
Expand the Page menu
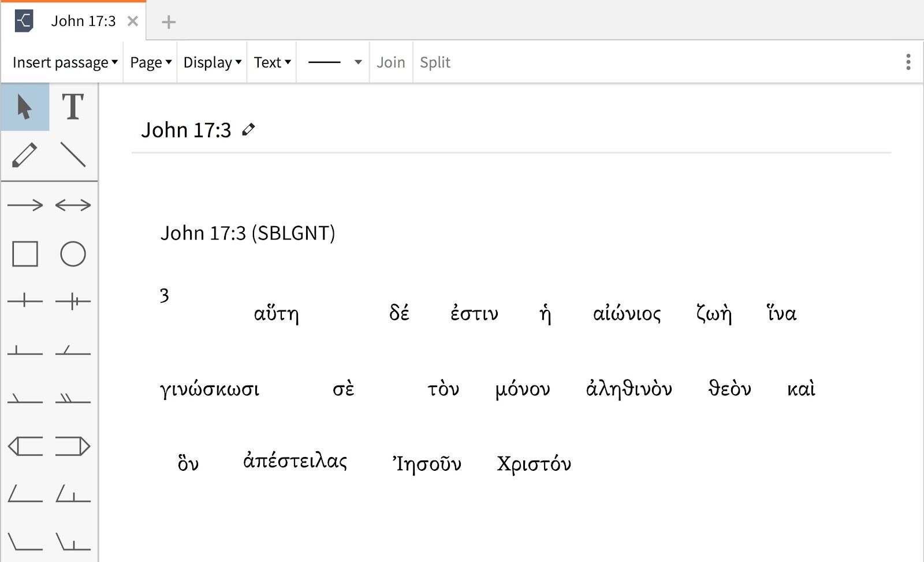(151, 62)
